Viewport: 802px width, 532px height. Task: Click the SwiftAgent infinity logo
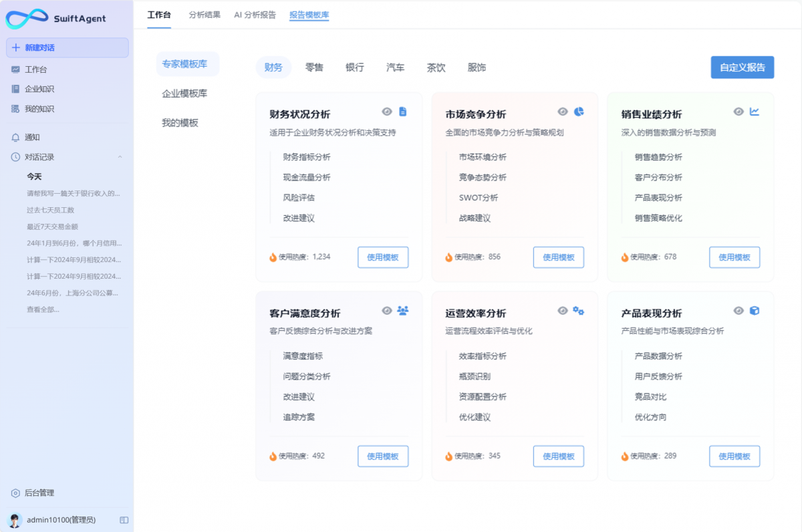[x=25, y=18]
